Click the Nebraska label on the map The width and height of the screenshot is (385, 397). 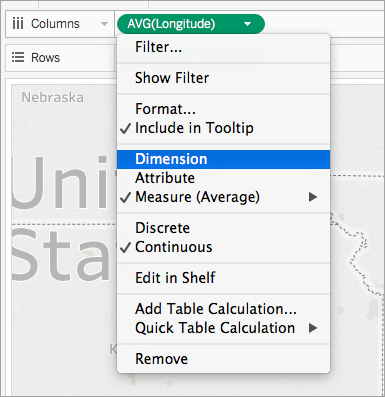pos(52,98)
